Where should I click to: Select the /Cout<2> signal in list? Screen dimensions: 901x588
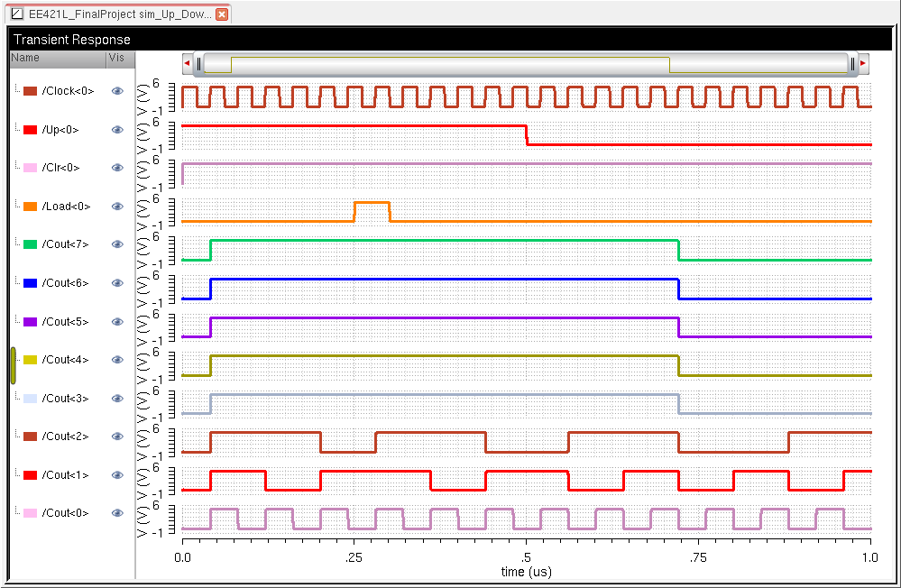(x=68, y=436)
